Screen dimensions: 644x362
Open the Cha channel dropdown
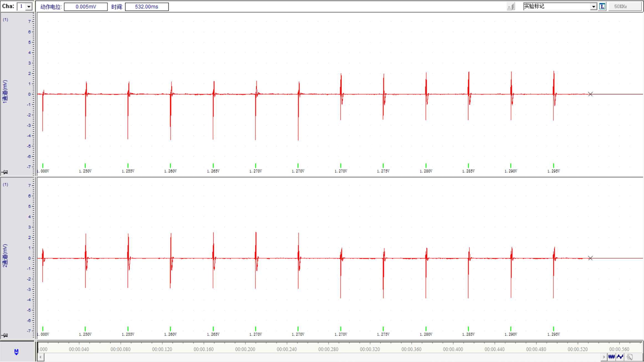point(29,6)
